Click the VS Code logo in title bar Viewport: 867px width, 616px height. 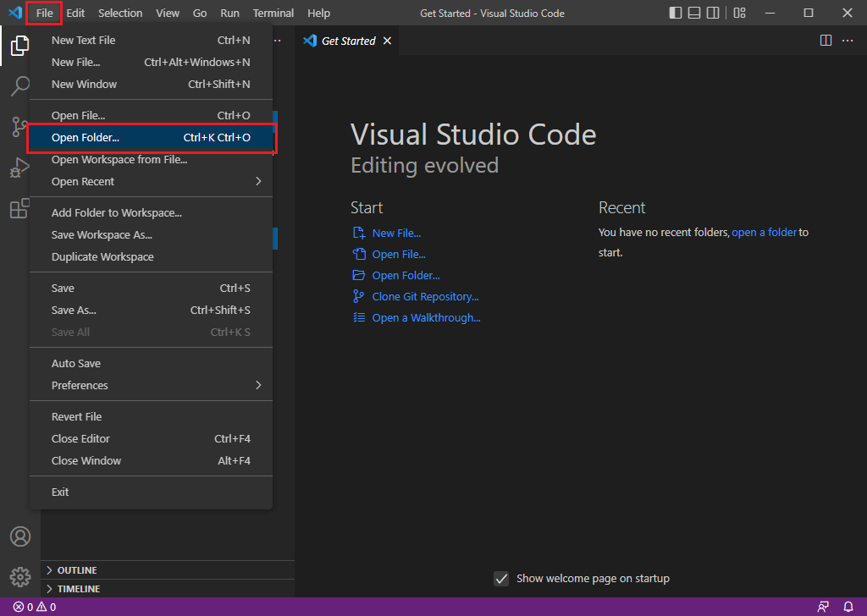point(15,12)
